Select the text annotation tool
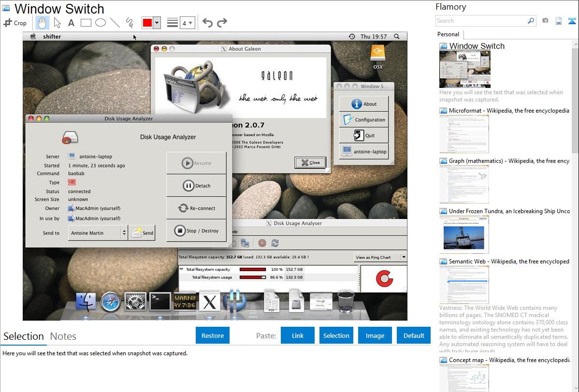The width and height of the screenshot is (579, 392). pos(71,23)
